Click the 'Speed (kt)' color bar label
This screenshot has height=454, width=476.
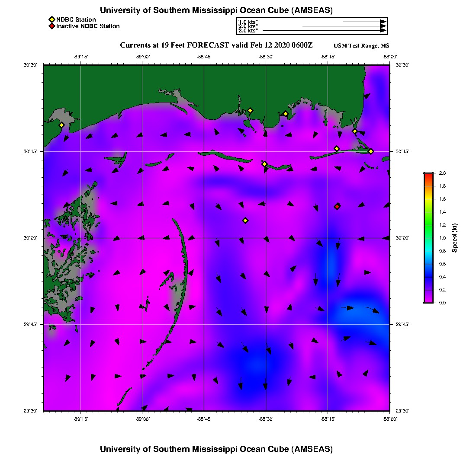pyautogui.click(x=455, y=238)
